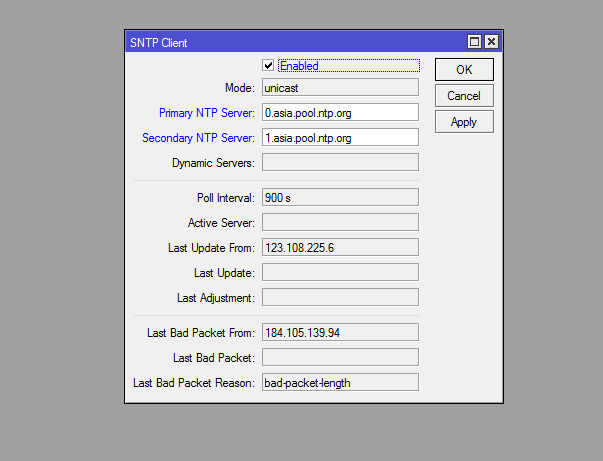Click the Active Server label
The image size is (603, 461).
tap(221, 223)
